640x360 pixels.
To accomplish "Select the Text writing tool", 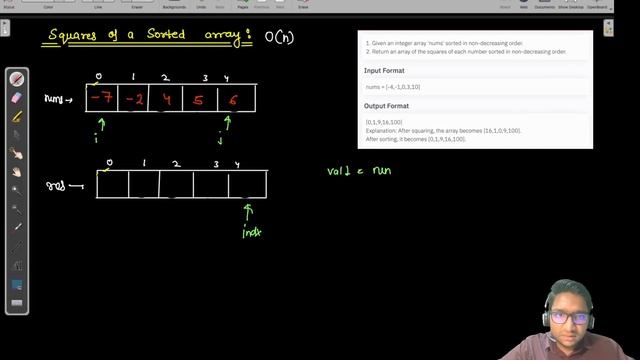I will pyautogui.click(x=17, y=265).
